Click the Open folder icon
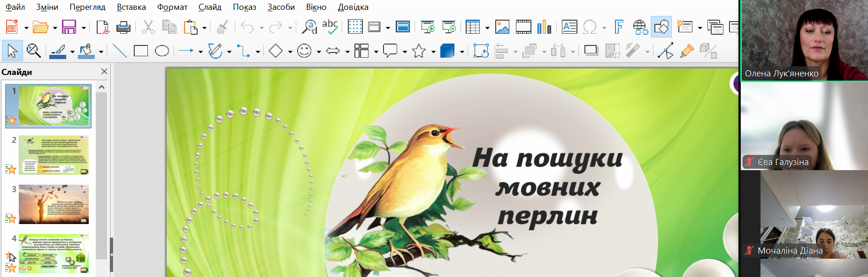Viewport: 868px width, 277px height. click(x=40, y=27)
